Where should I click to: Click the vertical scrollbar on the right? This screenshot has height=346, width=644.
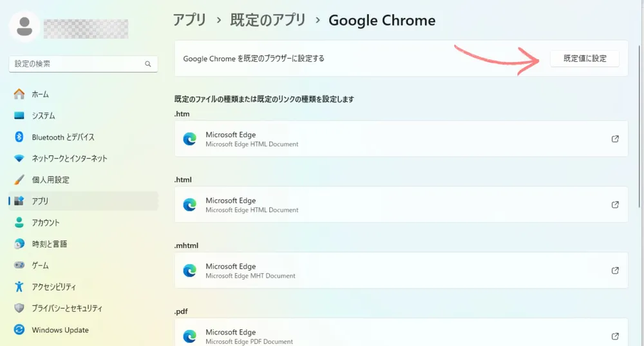(x=639, y=128)
